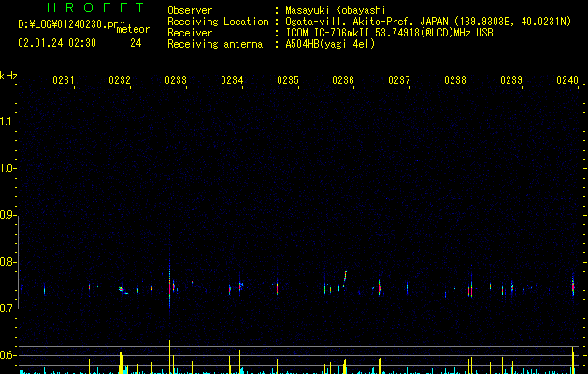Click the slanted meteor echo near 0236
The image size is (588, 374).
click(x=345, y=277)
